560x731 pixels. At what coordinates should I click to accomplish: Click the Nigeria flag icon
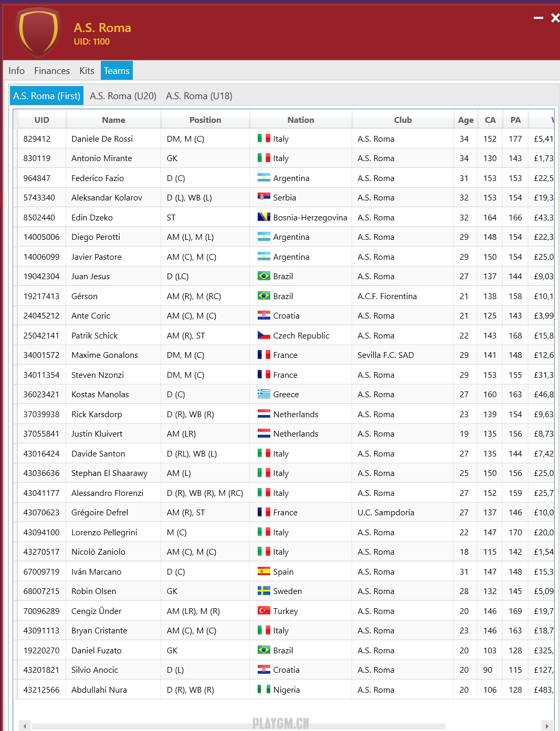point(264,690)
